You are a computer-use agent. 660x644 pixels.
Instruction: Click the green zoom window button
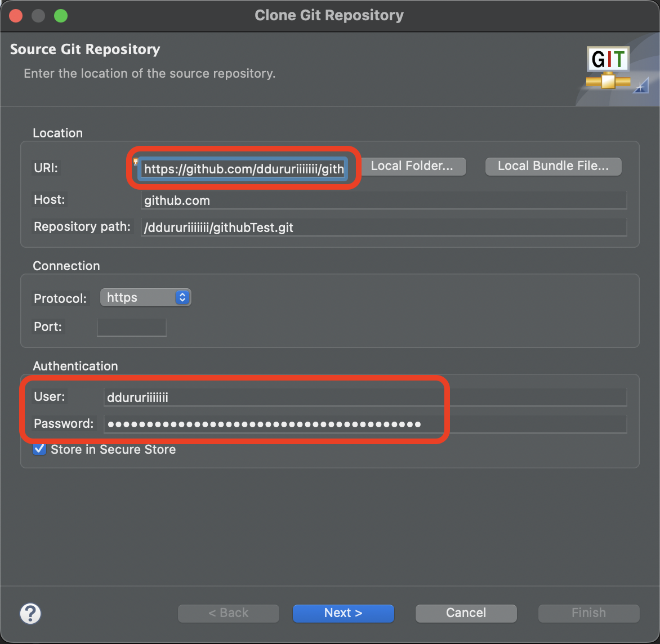pyautogui.click(x=61, y=16)
